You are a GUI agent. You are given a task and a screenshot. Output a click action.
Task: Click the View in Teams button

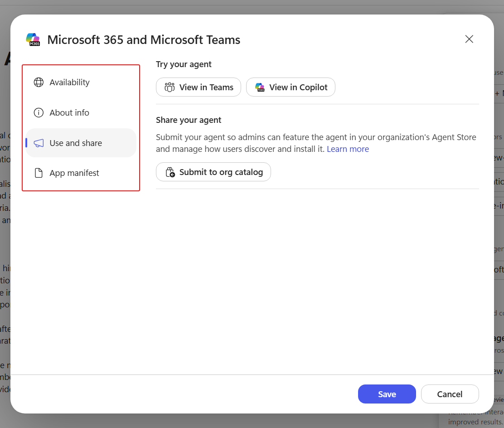click(199, 87)
